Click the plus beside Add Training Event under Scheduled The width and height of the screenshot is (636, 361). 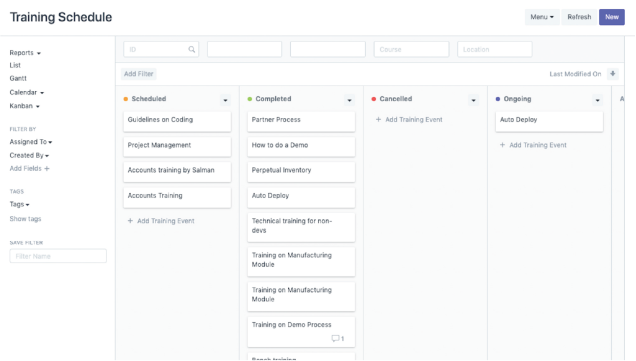(130, 221)
